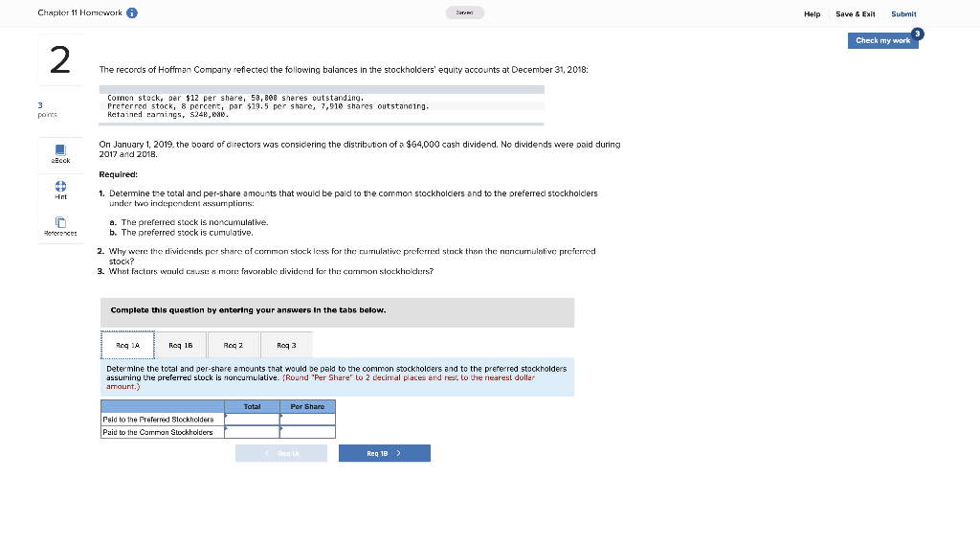The height and width of the screenshot is (546, 980).
Task: Click Total field for Common Stockholders
Action: [252, 432]
